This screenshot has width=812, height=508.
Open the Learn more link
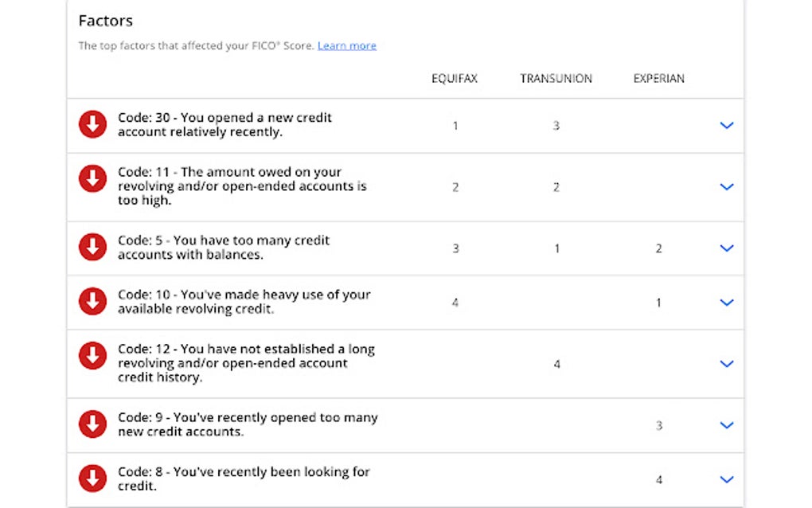pos(347,45)
